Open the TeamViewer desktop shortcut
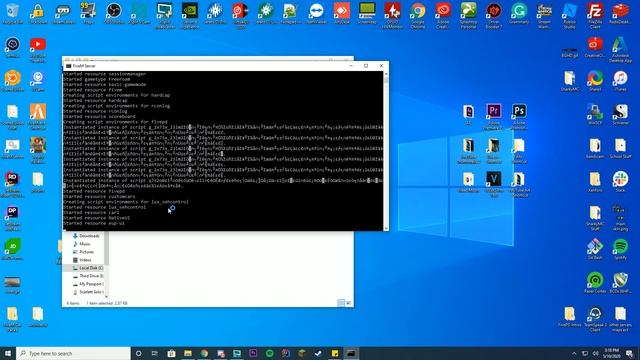Screen dimensions: 640x360 tap(316, 13)
